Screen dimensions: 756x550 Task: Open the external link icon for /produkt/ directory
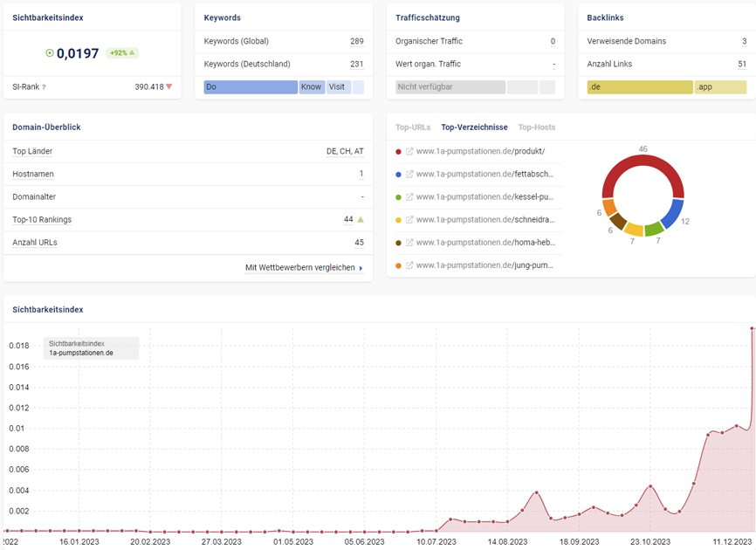pyautogui.click(x=409, y=151)
